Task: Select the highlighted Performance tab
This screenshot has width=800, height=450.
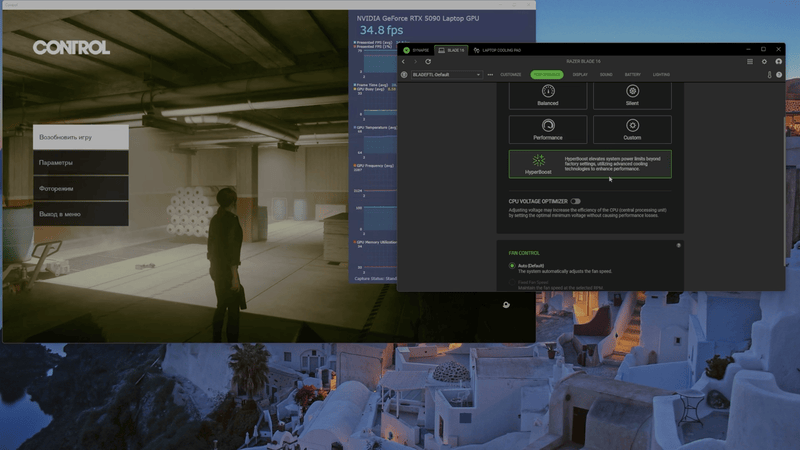Action: [x=547, y=74]
